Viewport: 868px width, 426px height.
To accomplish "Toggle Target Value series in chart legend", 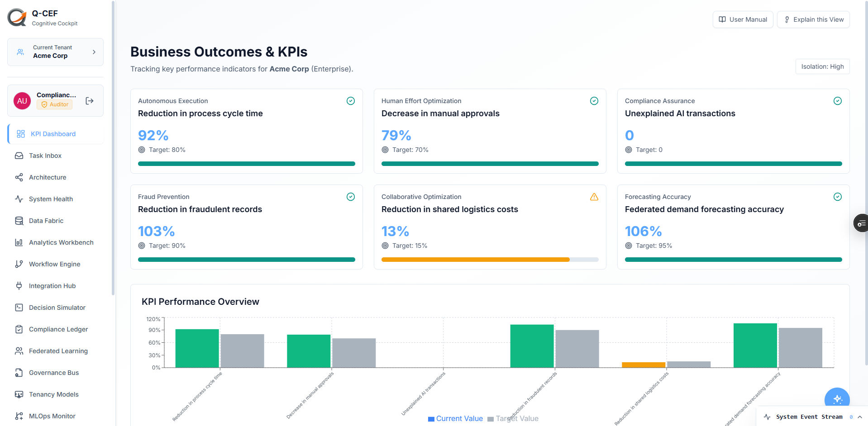I will click(513, 419).
